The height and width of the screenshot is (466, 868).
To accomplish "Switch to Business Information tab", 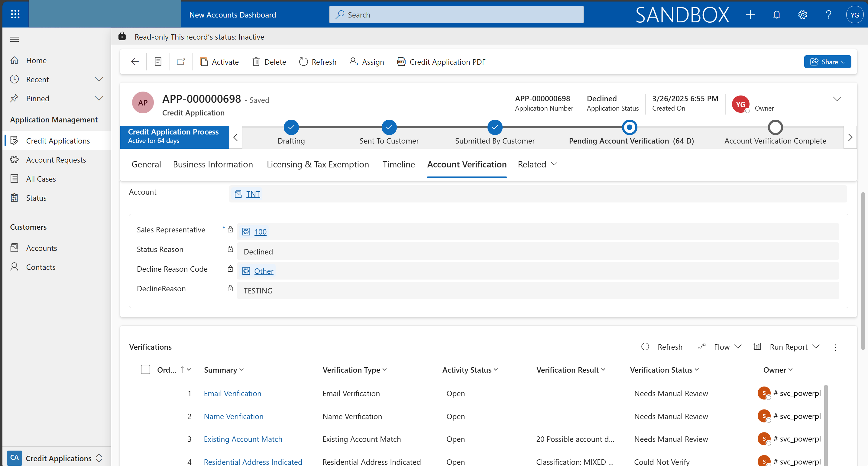I will [x=213, y=164].
